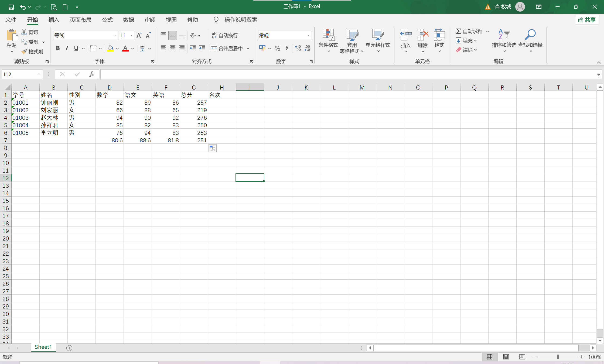This screenshot has width=604, height=364.
Task: Click the Conditional Formatting icon
Action: click(328, 35)
